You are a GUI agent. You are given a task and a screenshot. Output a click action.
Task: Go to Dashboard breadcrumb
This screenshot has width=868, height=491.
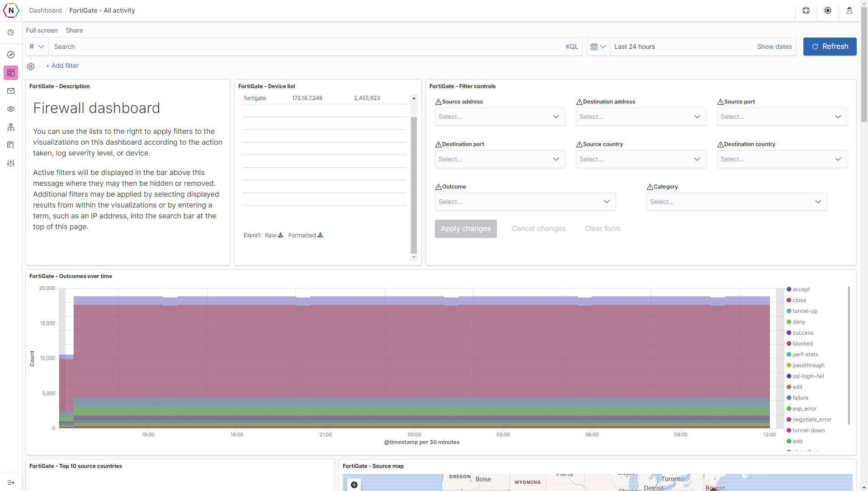(x=45, y=10)
